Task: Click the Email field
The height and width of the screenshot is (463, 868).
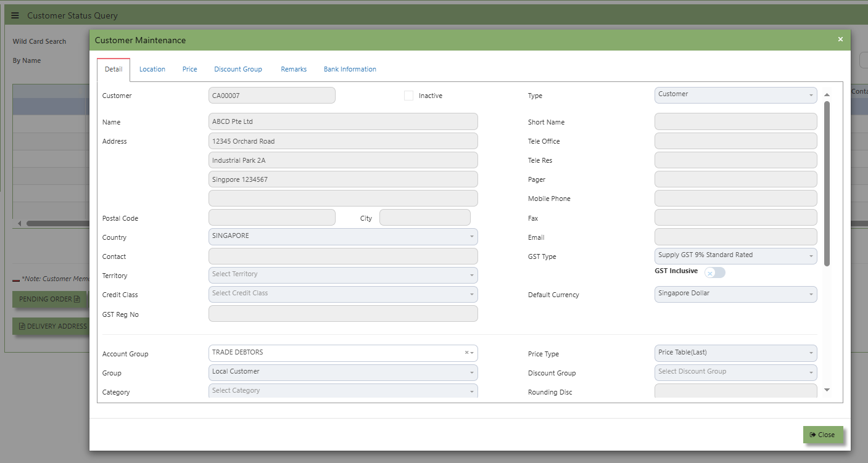Action: [x=735, y=237]
